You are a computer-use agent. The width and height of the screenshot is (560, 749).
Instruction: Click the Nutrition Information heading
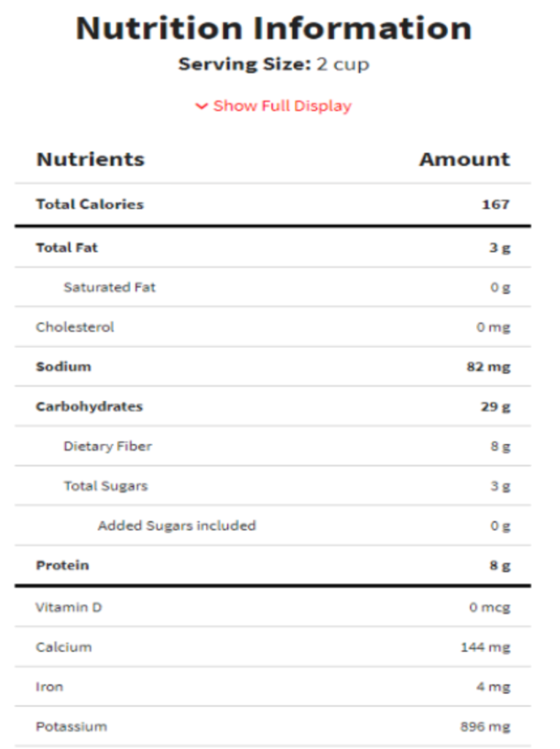tap(273, 29)
